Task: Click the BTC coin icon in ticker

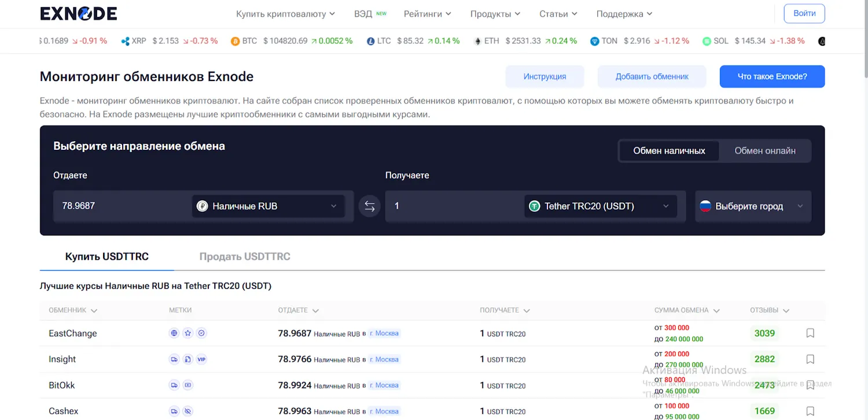Action: 235,41
